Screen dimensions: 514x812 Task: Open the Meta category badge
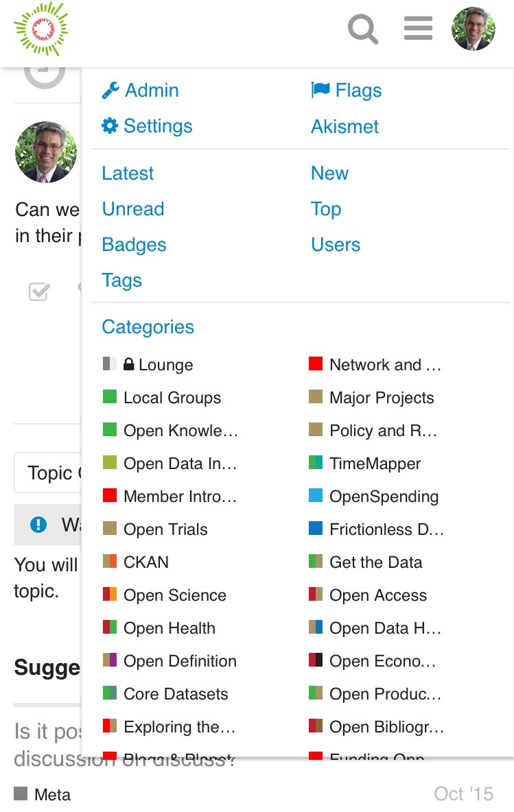point(43,794)
